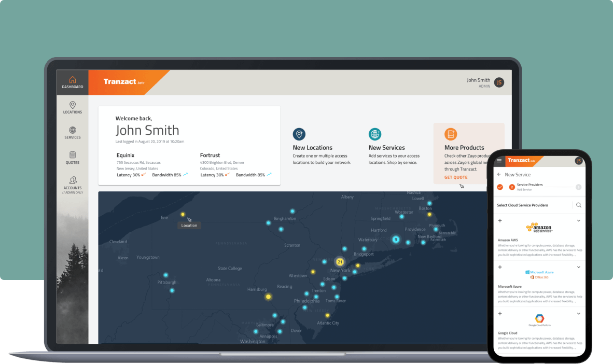
Task: Click the New York cluster marker 21
Action: tap(340, 261)
